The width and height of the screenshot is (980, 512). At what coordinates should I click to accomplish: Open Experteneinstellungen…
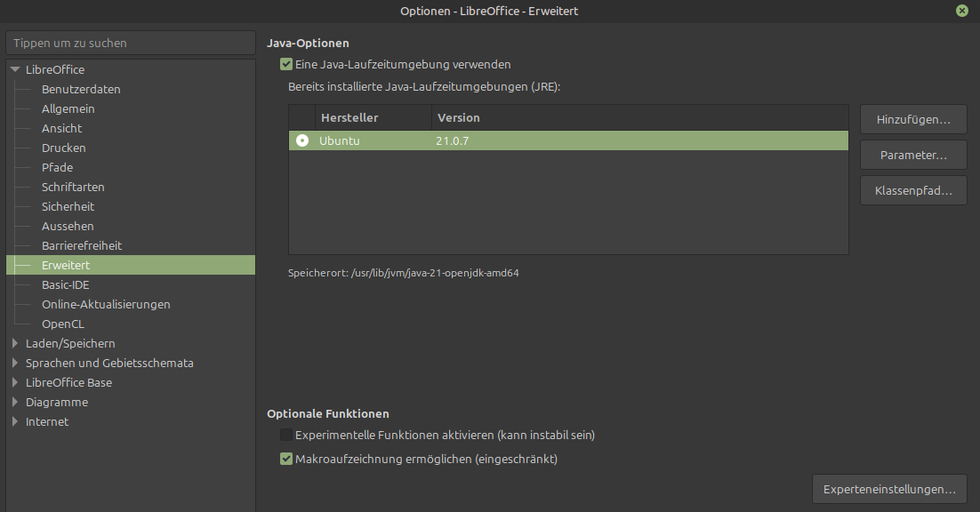889,489
